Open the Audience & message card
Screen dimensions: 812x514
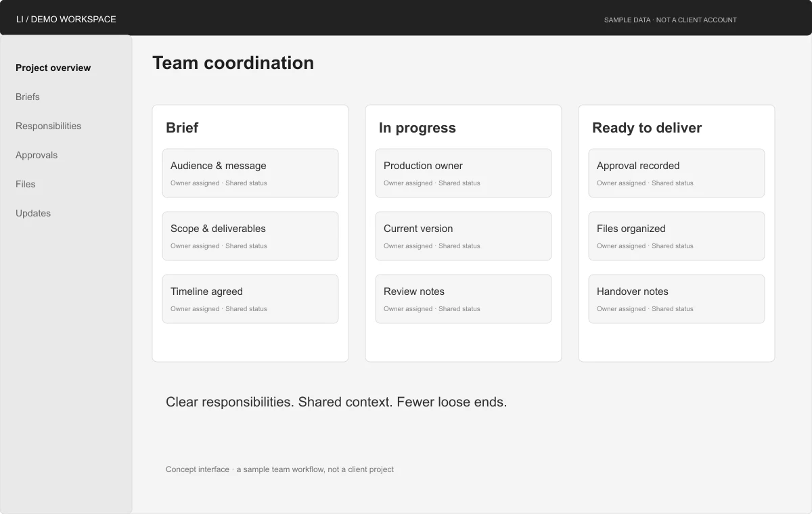pyautogui.click(x=250, y=173)
